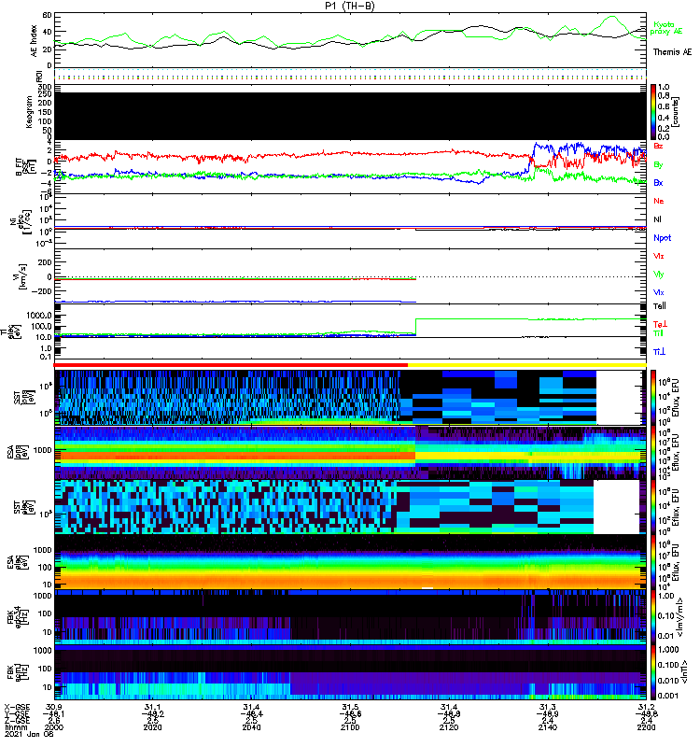Click the 2140 time tick label
Viewport: 700px width, 747px height.
click(x=548, y=727)
